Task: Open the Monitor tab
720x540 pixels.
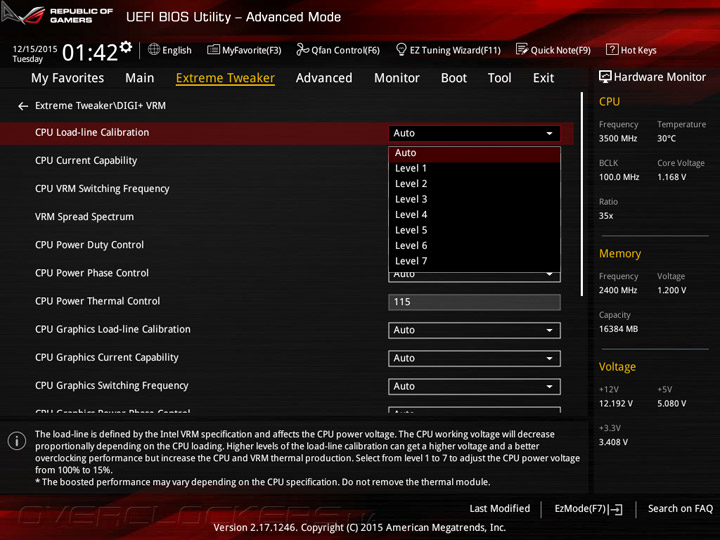Action: click(x=397, y=78)
